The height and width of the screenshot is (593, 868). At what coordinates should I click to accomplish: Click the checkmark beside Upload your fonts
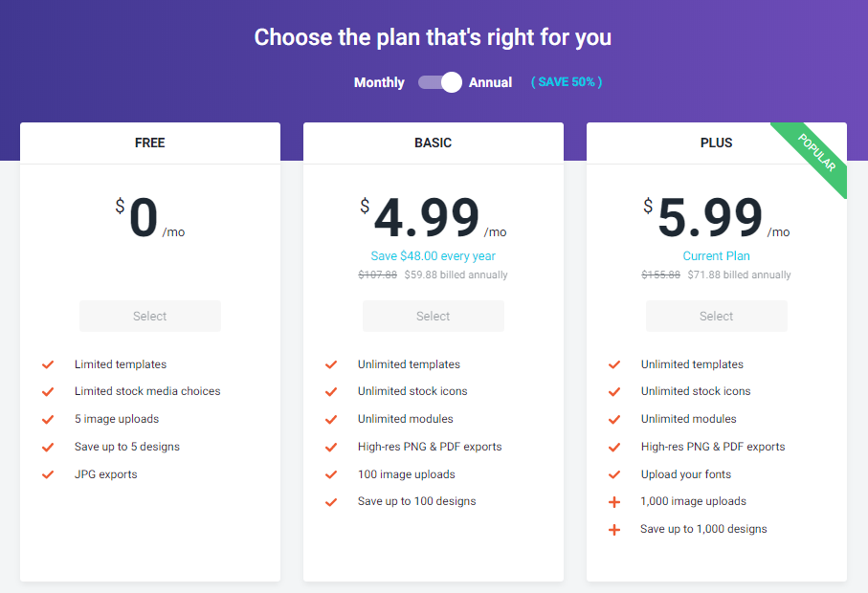click(x=614, y=474)
